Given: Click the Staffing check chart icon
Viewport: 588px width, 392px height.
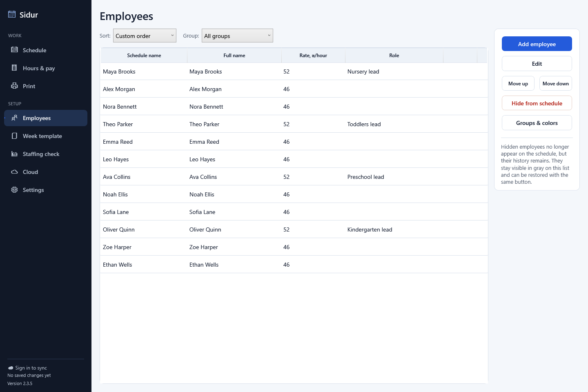Looking at the screenshot, I should pos(14,154).
